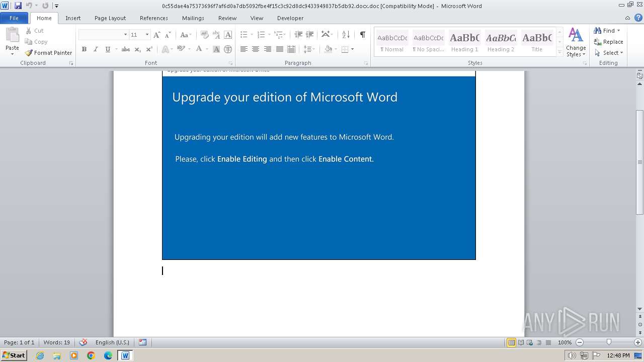This screenshot has height=362, width=644.
Task: Switch to Full Screen Reading view
Action: [521, 342]
